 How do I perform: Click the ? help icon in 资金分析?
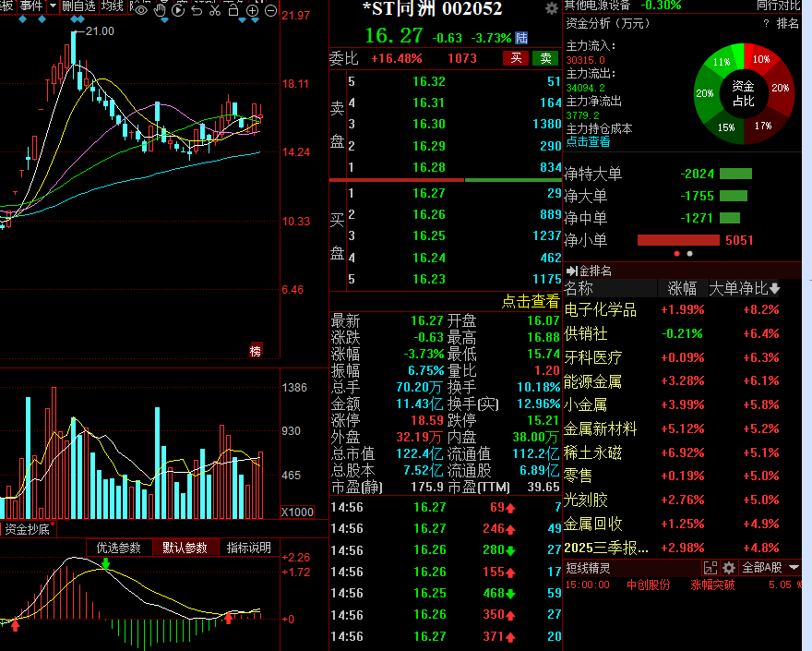click(766, 24)
